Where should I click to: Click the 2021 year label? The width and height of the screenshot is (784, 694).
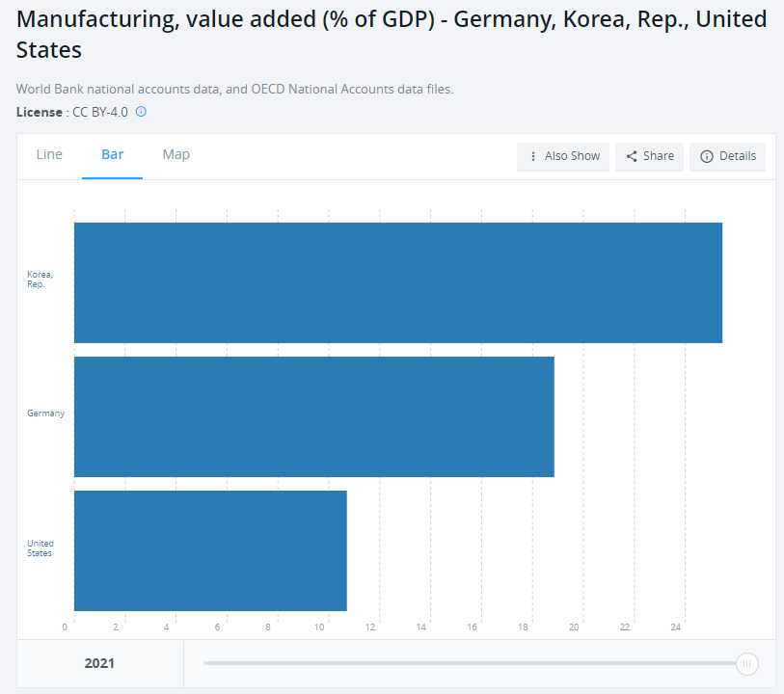pos(99,663)
